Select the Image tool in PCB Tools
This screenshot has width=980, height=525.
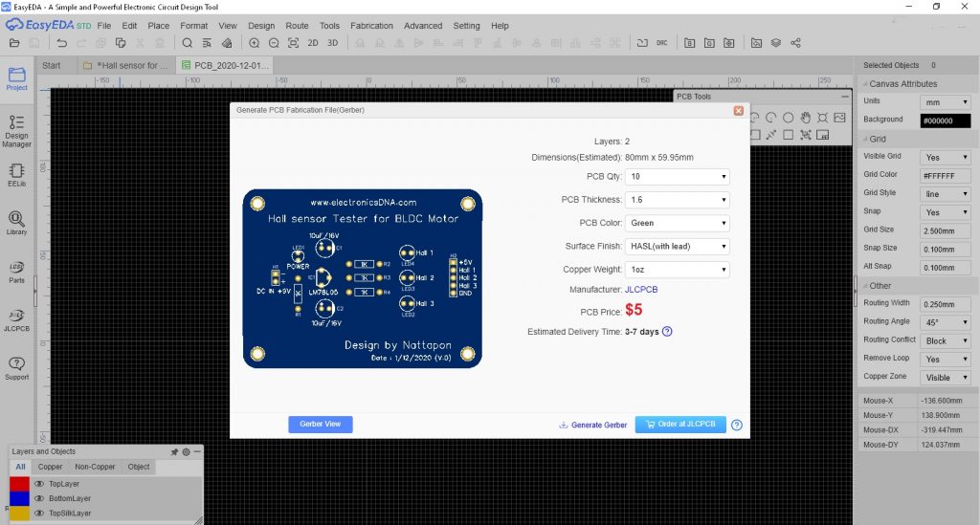[839, 118]
